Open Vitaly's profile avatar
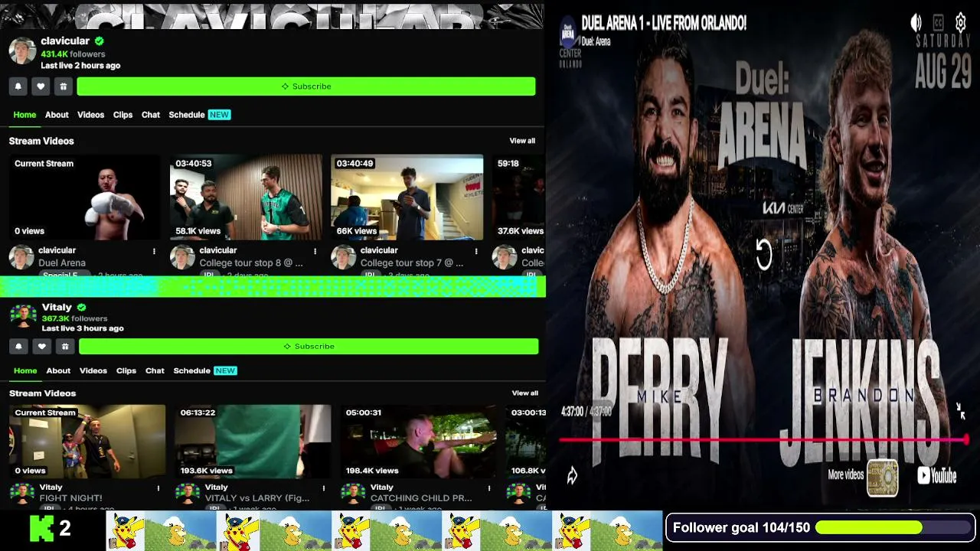 pyautogui.click(x=23, y=316)
